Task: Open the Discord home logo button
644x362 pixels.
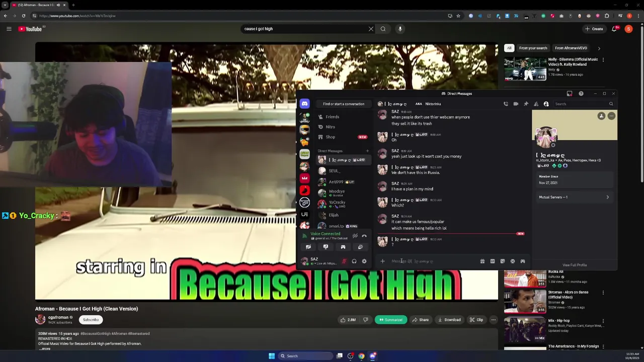Action: [304, 104]
